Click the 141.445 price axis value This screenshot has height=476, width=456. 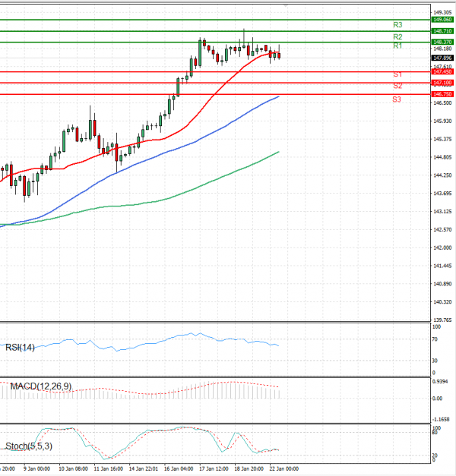(442, 266)
